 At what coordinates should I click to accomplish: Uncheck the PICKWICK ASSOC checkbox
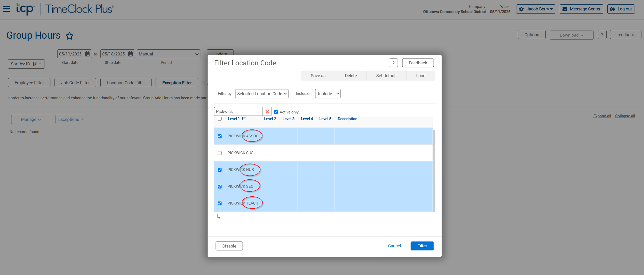click(x=220, y=136)
